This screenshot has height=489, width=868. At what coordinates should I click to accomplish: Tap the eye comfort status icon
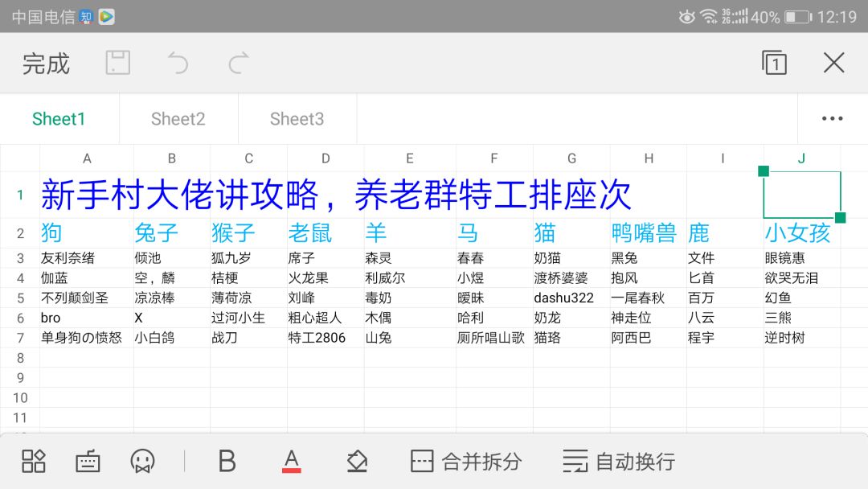[x=686, y=17]
